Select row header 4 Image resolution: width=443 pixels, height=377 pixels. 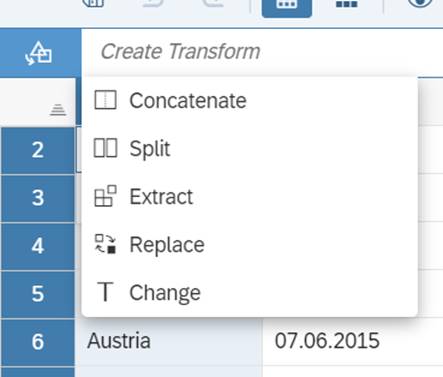38,246
